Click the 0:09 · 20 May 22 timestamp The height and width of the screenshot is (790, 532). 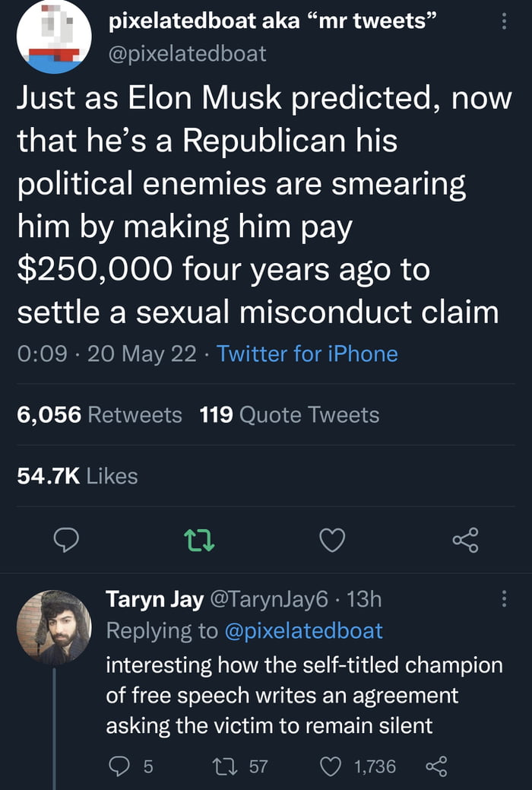click(x=106, y=354)
